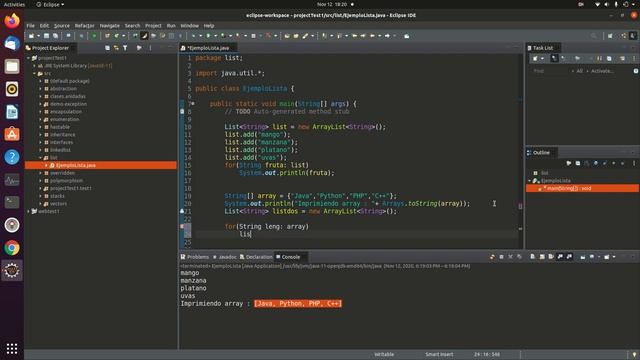Click breakpoint marker beside line 23
Image resolution: width=640 pixels, height=360 pixels.
coord(182,226)
